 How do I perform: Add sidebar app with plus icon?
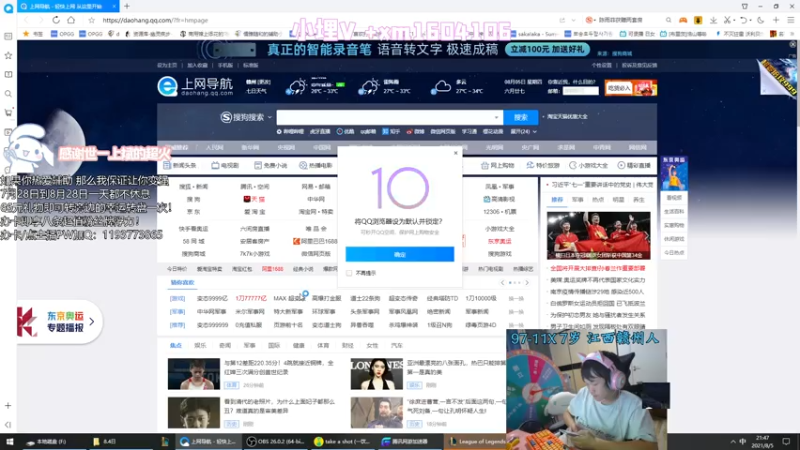(8, 406)
